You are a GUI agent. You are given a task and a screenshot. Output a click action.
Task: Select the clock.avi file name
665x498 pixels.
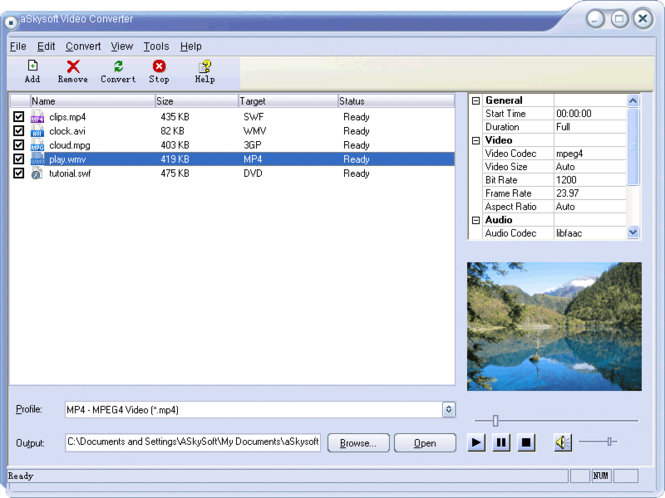click(67, 131)
